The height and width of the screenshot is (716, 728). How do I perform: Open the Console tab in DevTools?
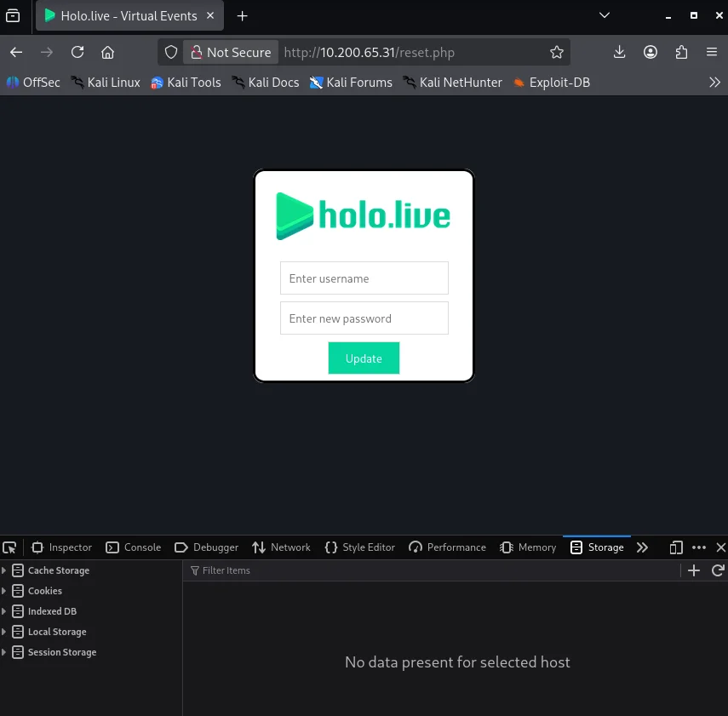tap(134, 547)
